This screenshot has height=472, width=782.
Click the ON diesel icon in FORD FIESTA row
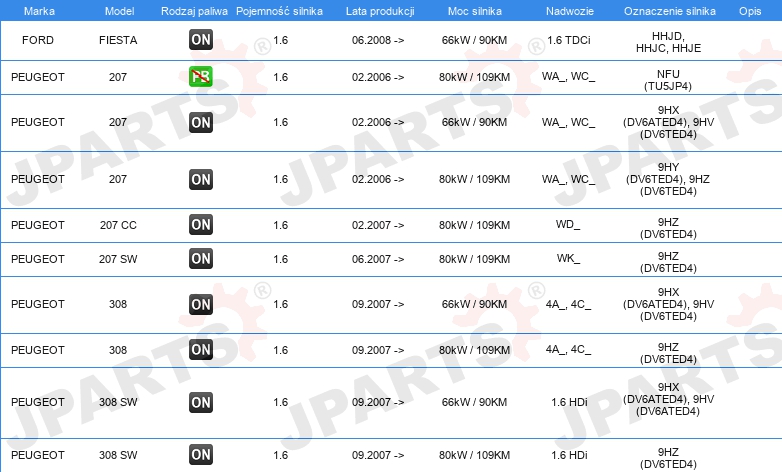(201, 40)
